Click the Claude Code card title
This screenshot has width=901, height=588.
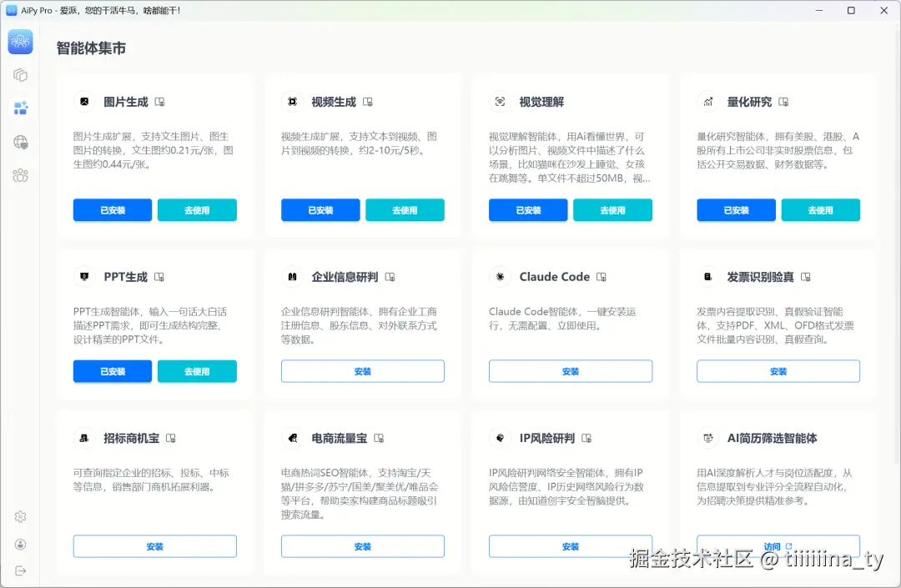pos(555,277)
